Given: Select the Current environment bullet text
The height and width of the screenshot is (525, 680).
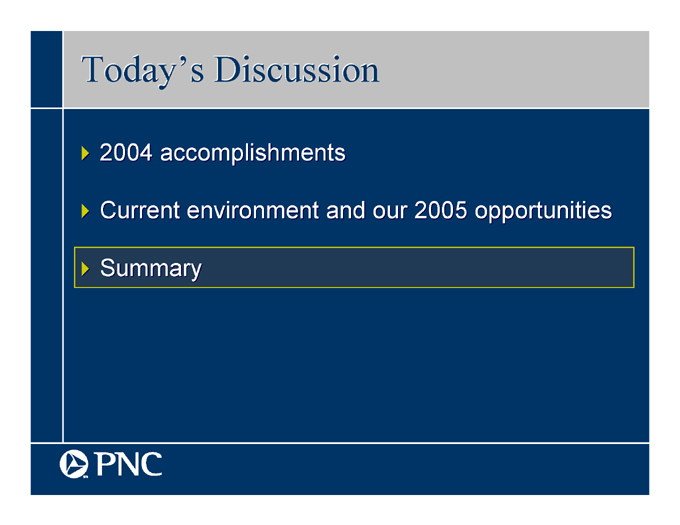Looking at the screenshot, I should point(356,211).
